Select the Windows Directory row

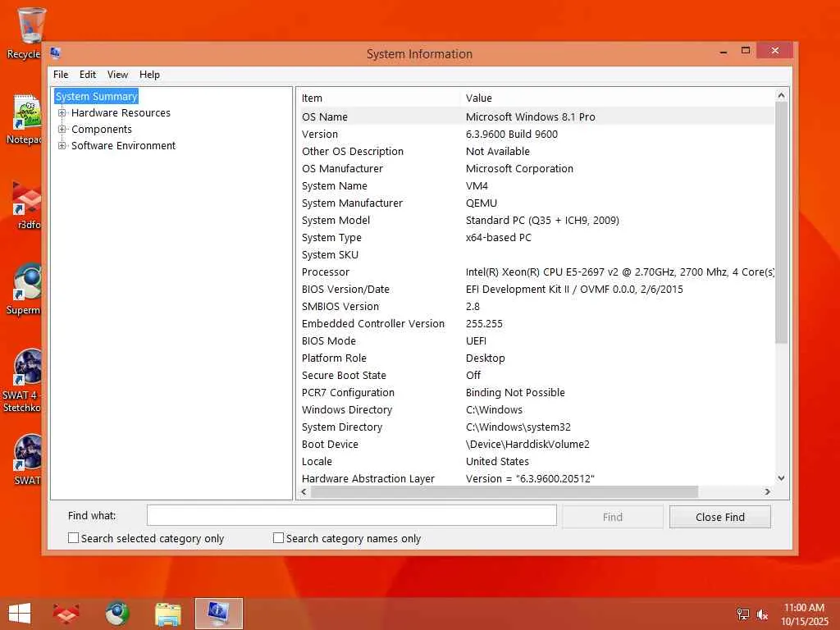[536, 410]
